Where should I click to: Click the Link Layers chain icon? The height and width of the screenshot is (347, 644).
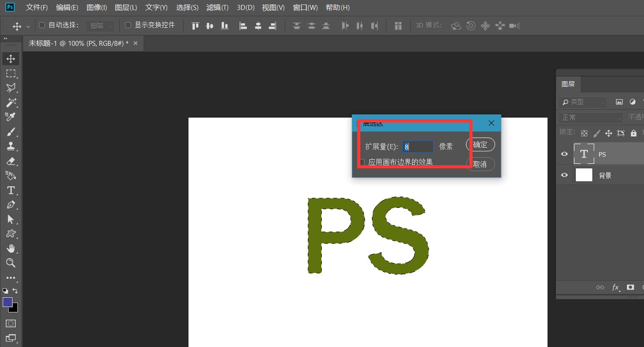click(600, 287)
